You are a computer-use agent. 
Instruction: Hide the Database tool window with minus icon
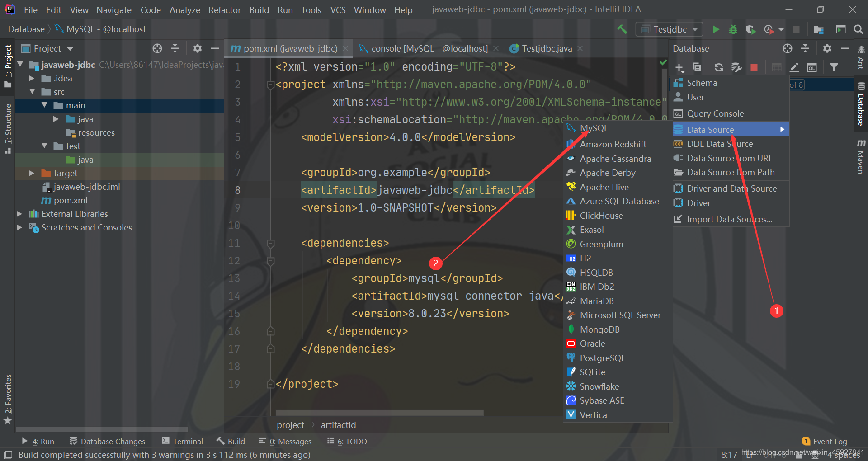[x=844, y=48]
